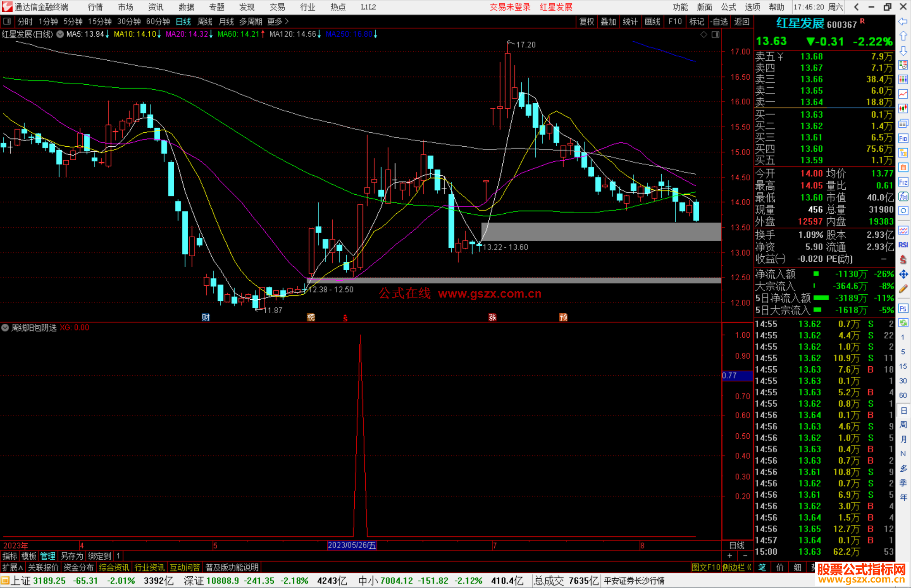Viewport: 911px width, 588px height.
Task: Open the 复权 adjustment menu
Action: pos(587,21)
